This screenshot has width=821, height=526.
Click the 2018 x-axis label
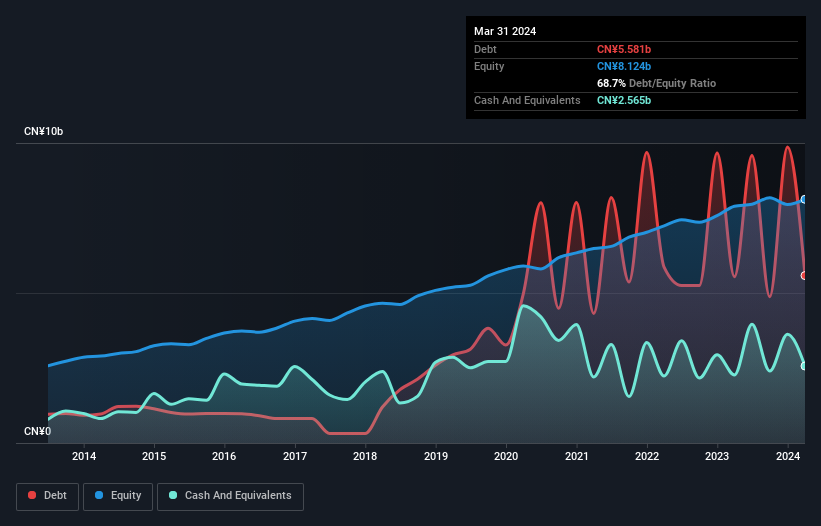365,456
